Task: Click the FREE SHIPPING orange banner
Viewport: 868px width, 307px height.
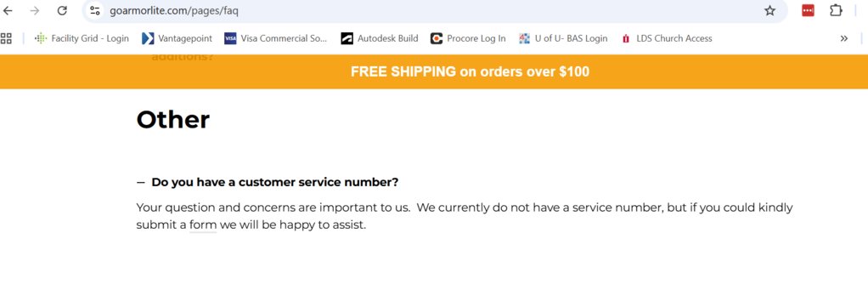Action: (434, 71)
